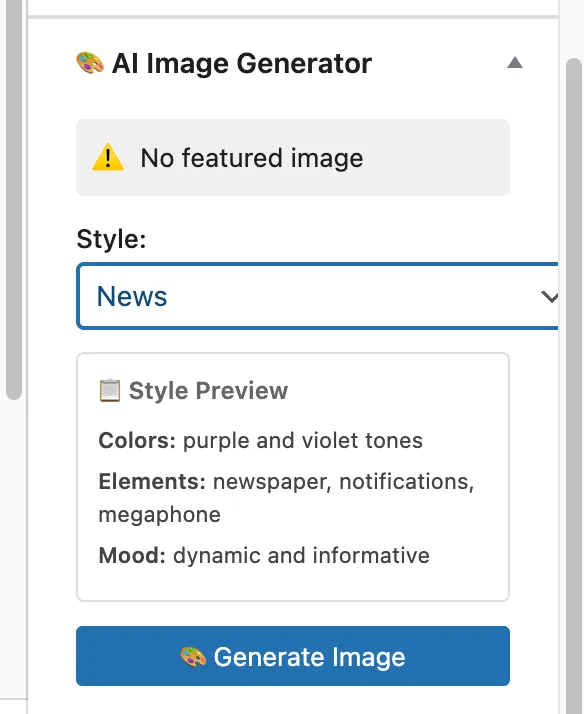Click the AI Image Generator heading
584x714 pixels.
point(242,63)
